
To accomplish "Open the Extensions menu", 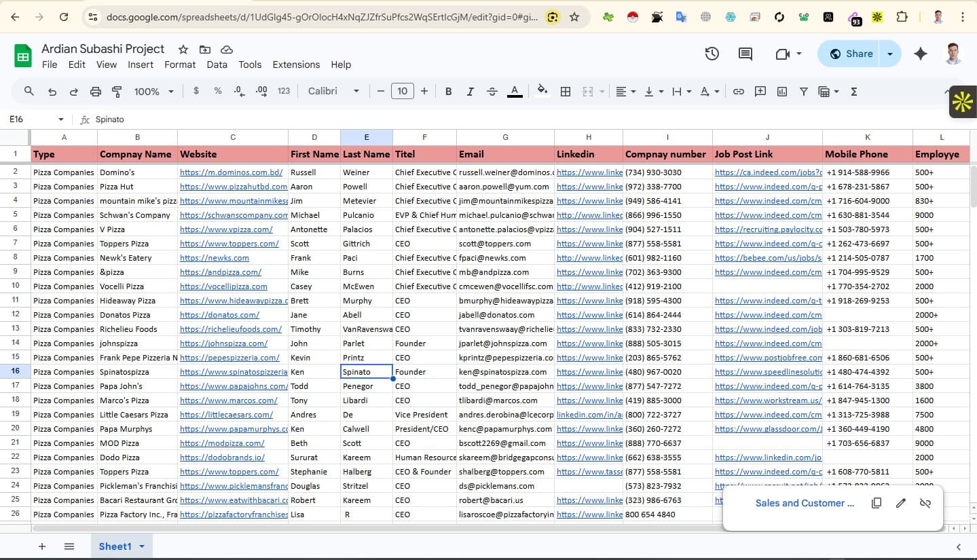I will point(296,64).
